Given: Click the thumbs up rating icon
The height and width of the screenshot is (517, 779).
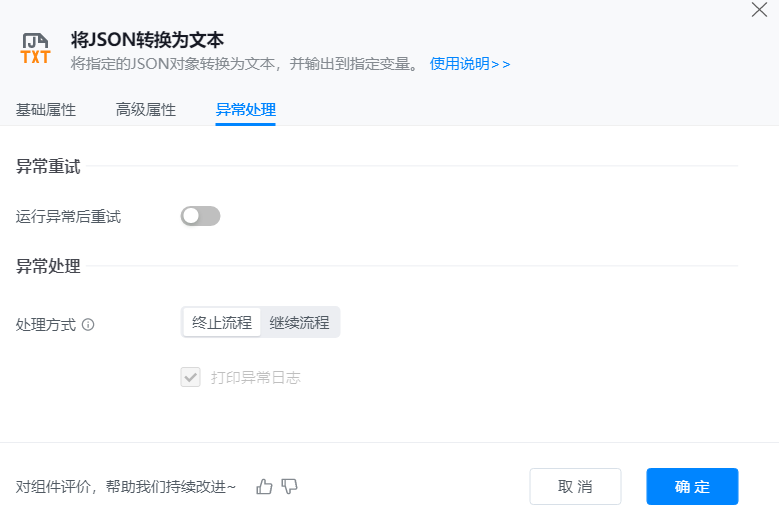Looking at the screenshot, I should 264,487.
